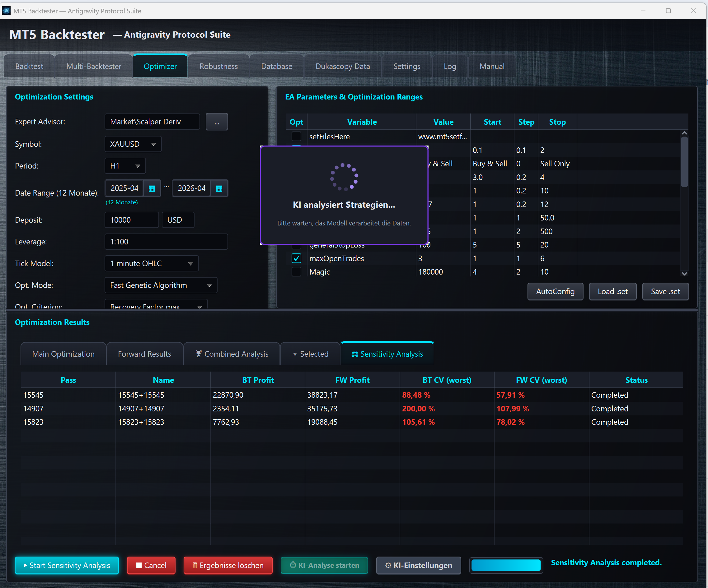Expand the Opt. Mode Fast Genetic Algorithm dropdown

pyautogui.click(x=161, y=285)
